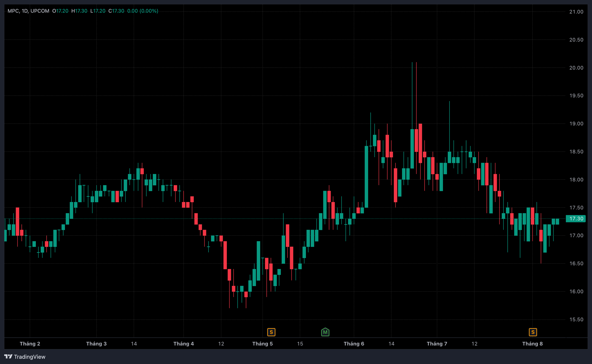The image size is (592, 364).
Task: Click the 14 date label after Tháng 3
Action: click(134, 343)
